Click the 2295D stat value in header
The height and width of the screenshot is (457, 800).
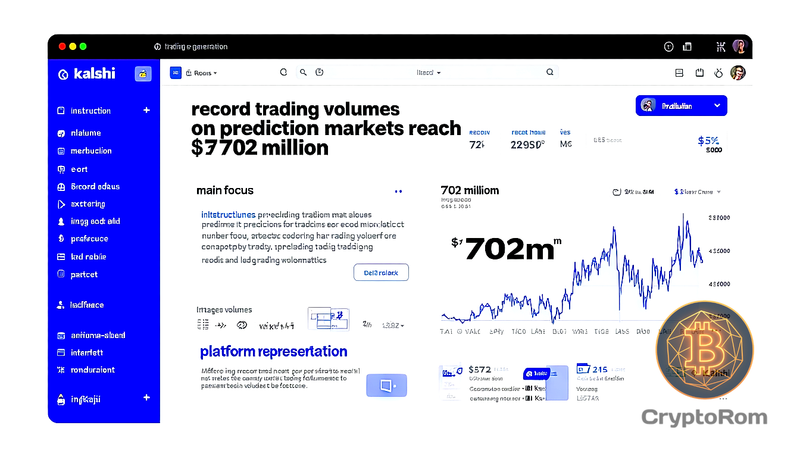pyautogui.click(x=528, y=145)
